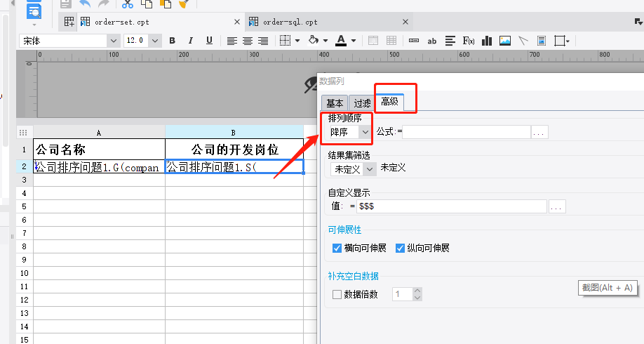
Task: Insert formula with F(x) icon
Action: tap(469, 41)
